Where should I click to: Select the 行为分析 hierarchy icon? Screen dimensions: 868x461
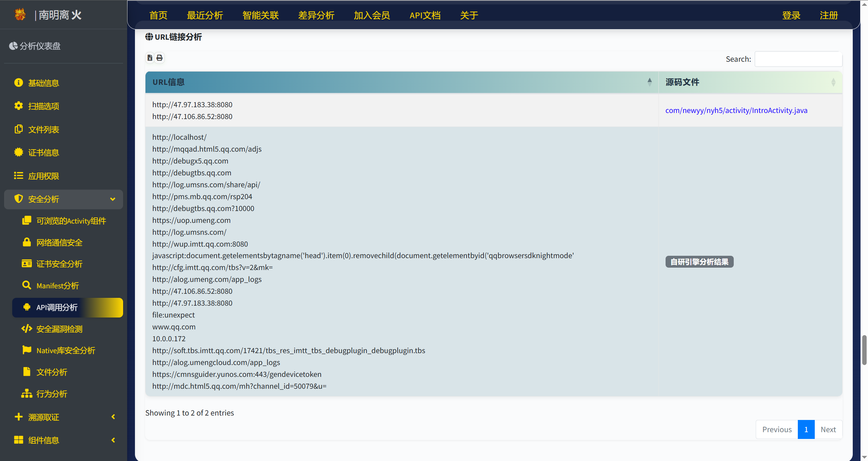point(27,393)
